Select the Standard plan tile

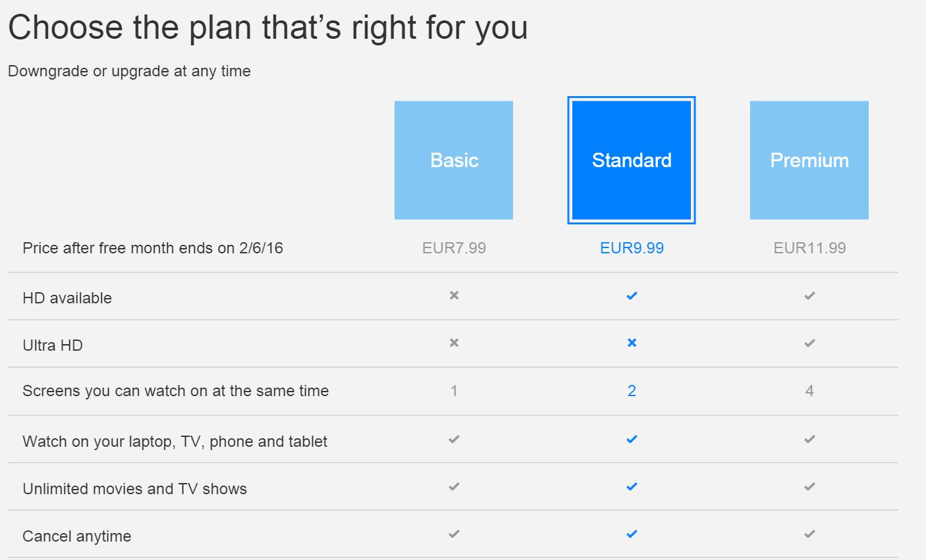click(632, 160)
